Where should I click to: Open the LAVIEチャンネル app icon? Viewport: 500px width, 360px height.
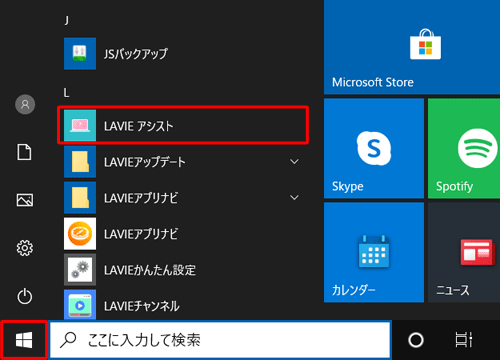[x=80, y=304]
